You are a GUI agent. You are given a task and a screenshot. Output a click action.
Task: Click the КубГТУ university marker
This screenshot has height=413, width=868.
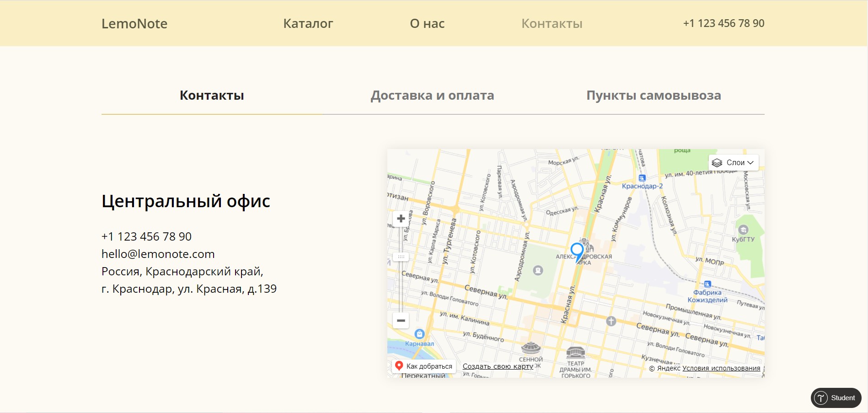click(744, 230)
